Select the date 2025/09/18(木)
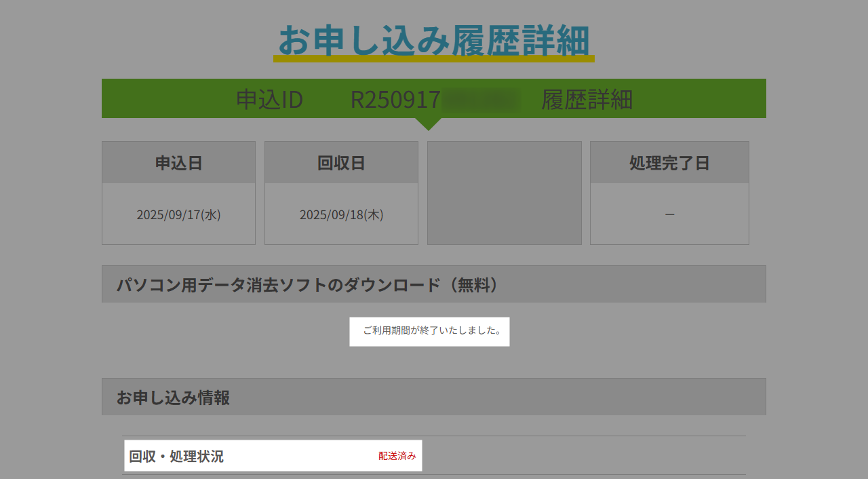868x479 pixels. click(x=341, y=214)
